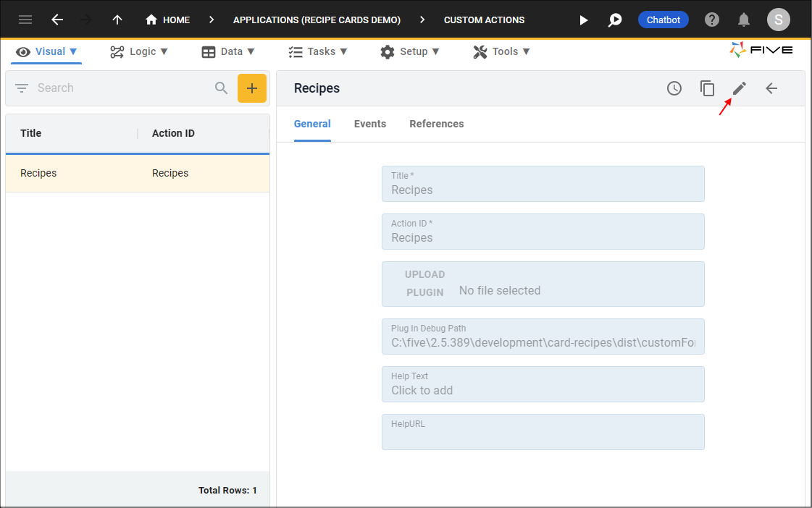Click the Recipes form heading

tap(317, 88)
